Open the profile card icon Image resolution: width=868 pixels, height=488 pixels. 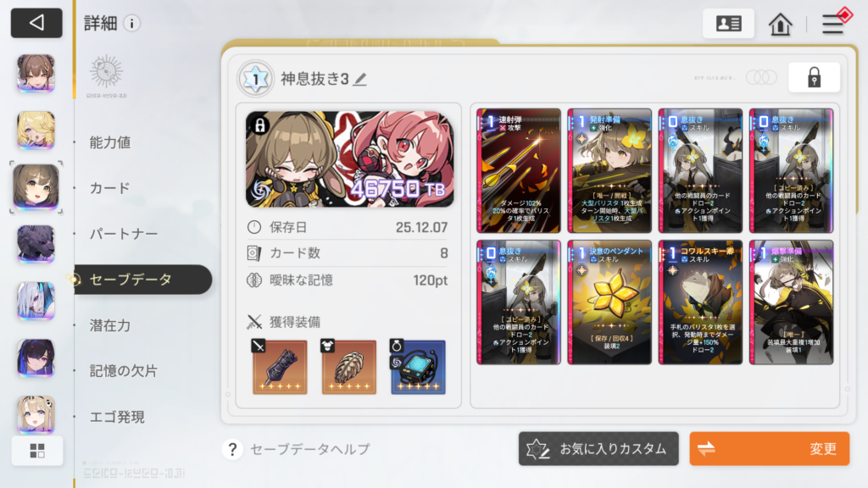[728, 23]
